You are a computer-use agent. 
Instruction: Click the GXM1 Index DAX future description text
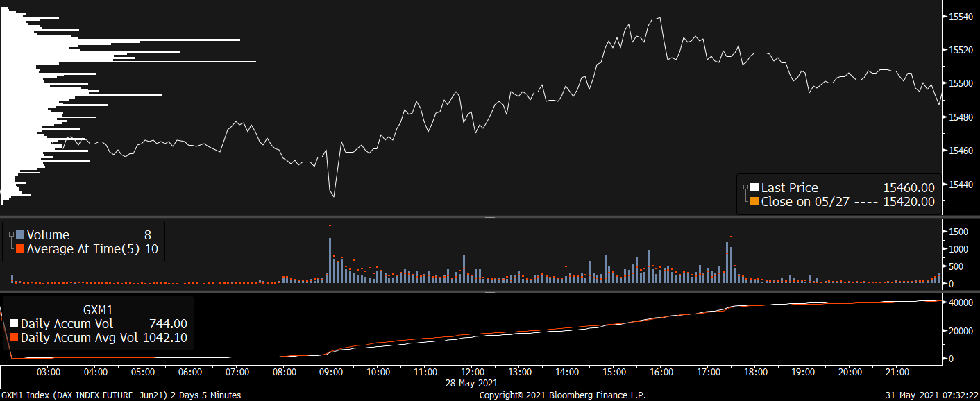[x=121, y=395]
